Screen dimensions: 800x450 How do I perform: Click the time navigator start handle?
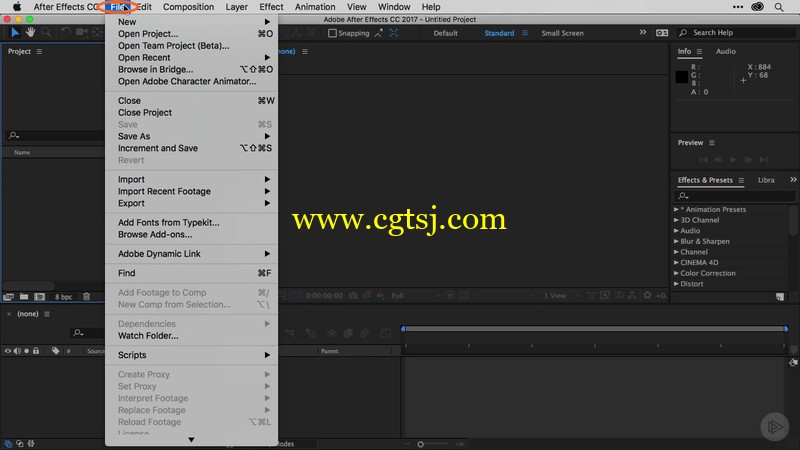point(403,329)
